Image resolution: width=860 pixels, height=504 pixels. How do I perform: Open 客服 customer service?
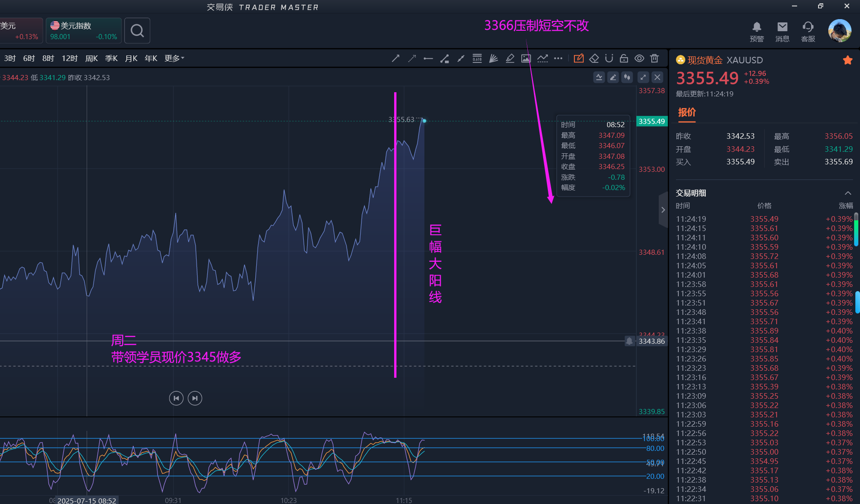[808, 31]
